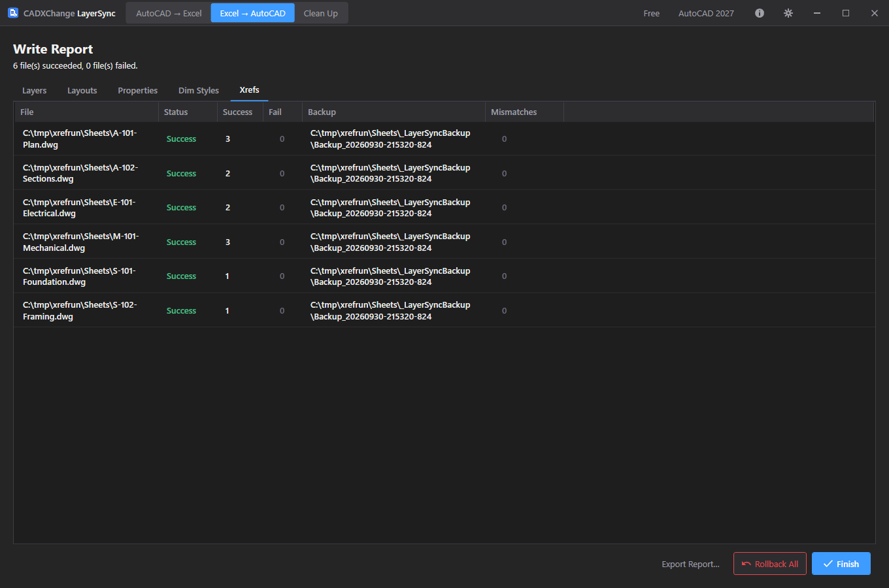Minimize the LayerSync window
The image size is (889, 588).
[817, 13]
